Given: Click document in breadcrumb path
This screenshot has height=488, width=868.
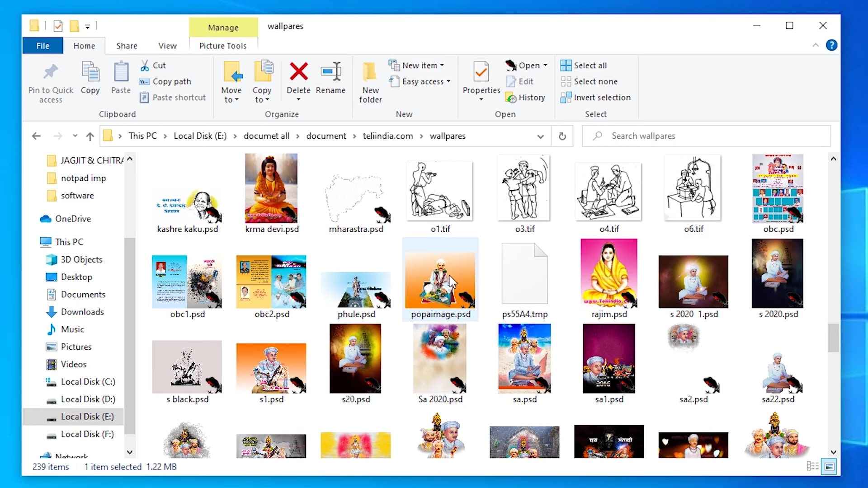Looking at the screenshot, I should tap(326, 136).
